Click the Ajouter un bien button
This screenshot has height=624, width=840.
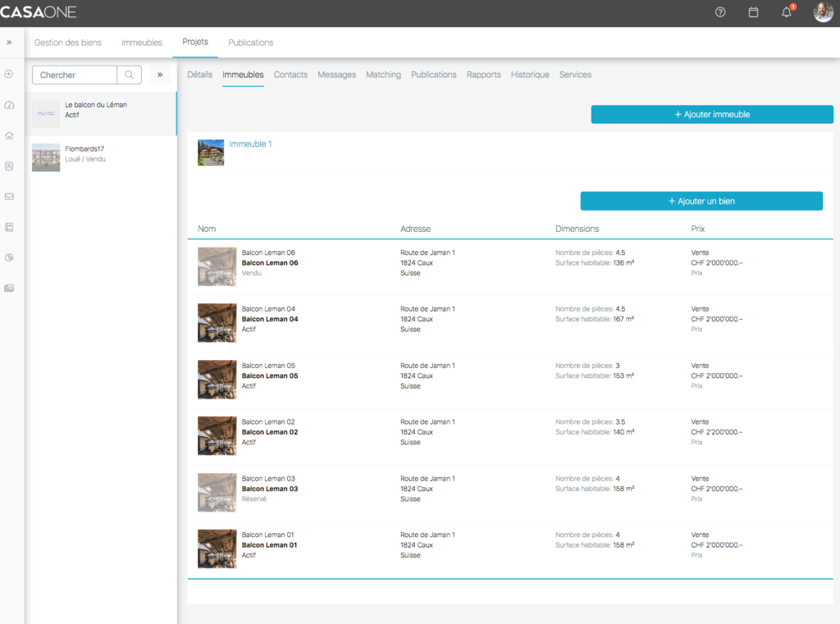(701, 201)
